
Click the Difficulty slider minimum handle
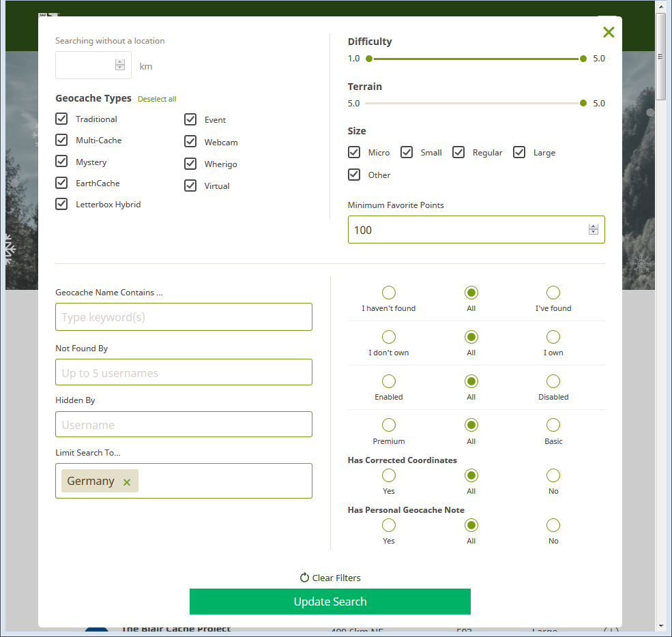[x=369, y=59]
